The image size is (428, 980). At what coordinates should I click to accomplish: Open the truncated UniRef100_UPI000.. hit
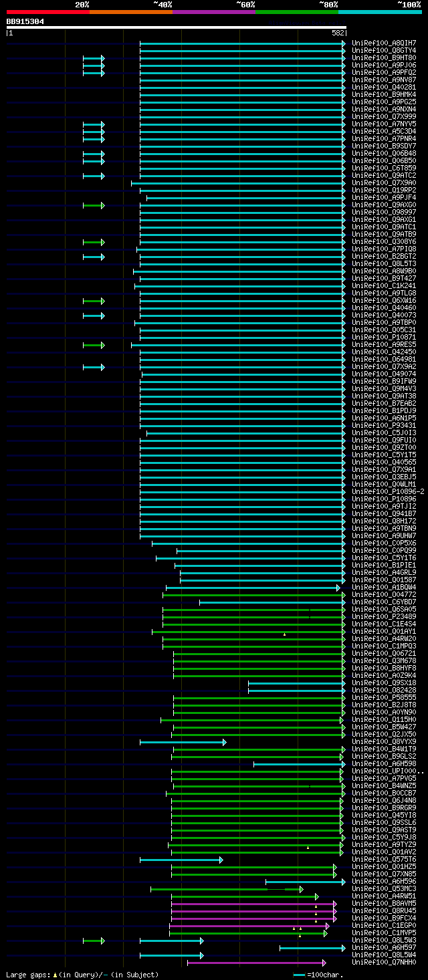pyautogui.click(x=388, y=771)
